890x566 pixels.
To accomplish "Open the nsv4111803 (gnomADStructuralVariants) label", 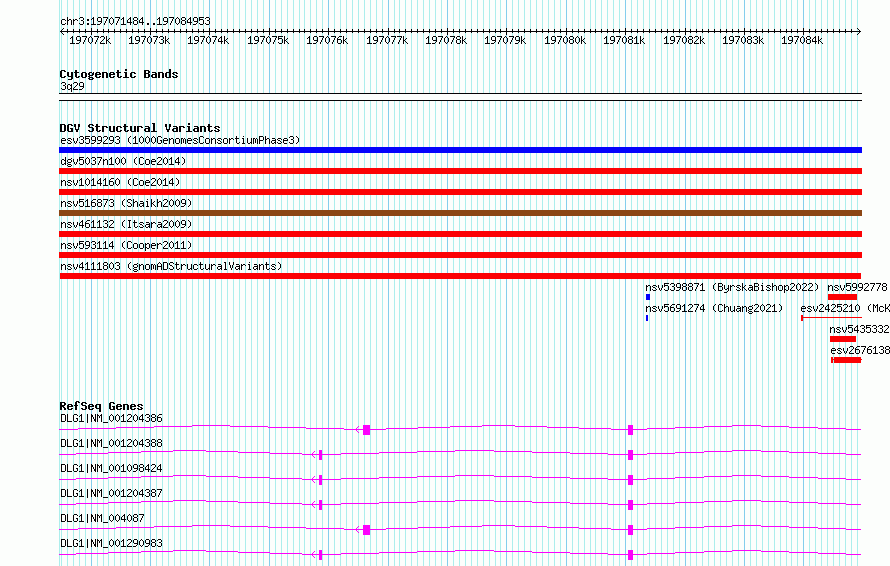I will 171,266.
